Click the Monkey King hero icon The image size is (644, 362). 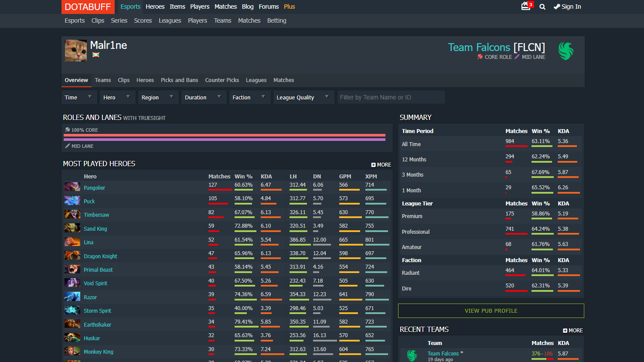tap(72, 351)
